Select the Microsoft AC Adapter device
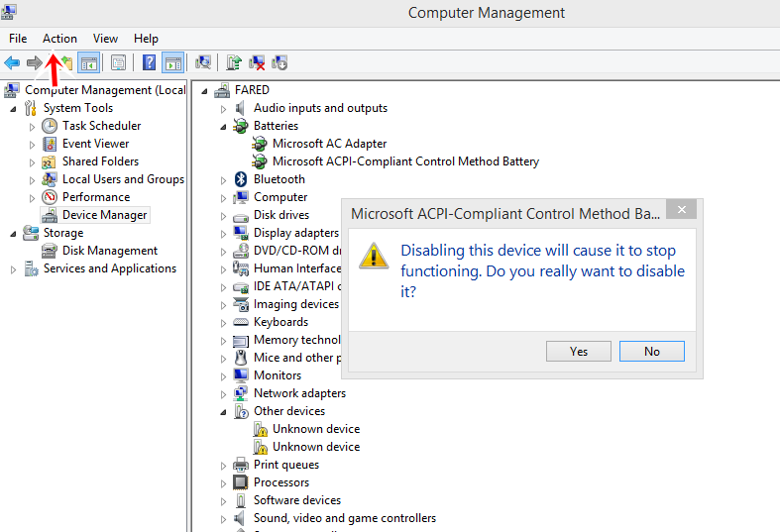 click(x=329, y=144)
